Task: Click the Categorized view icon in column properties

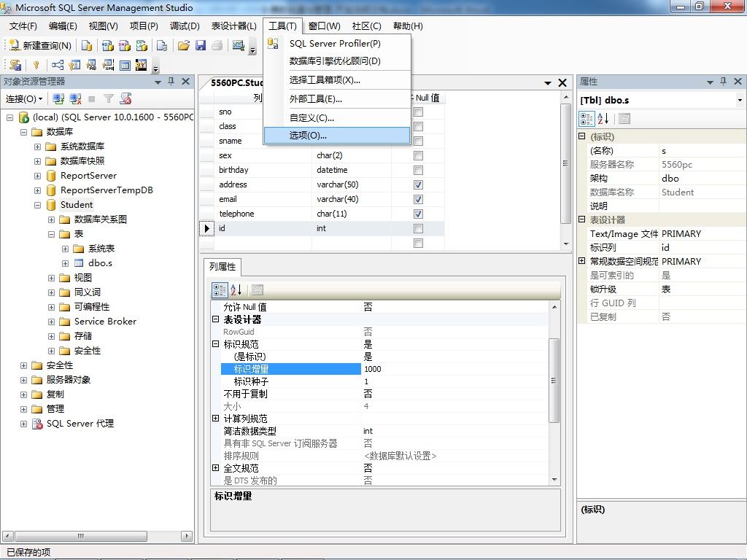Action: pos(220,289)
